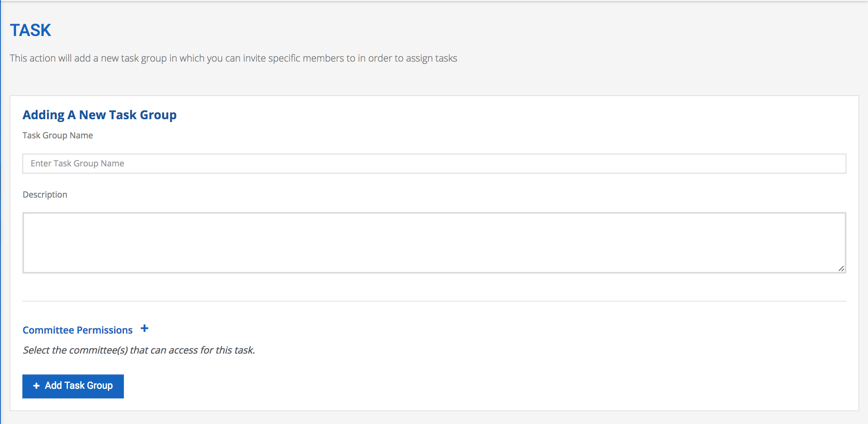
Task: Click the Add Task Group button
Action: pyautogui.click(x=73, y=386)
